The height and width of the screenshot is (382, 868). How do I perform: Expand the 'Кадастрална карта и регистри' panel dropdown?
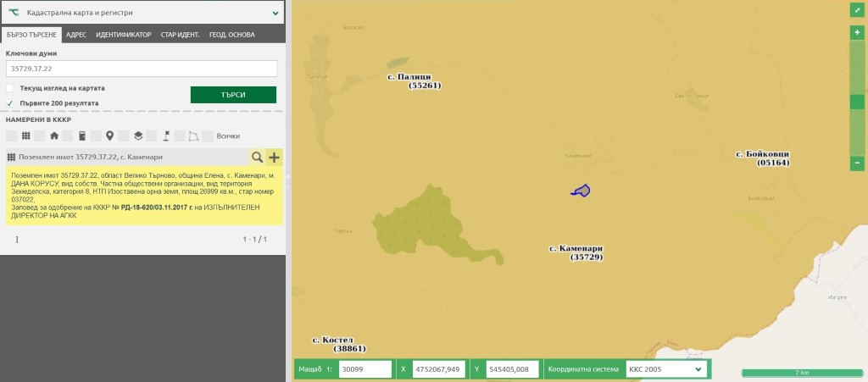(275, 13)
